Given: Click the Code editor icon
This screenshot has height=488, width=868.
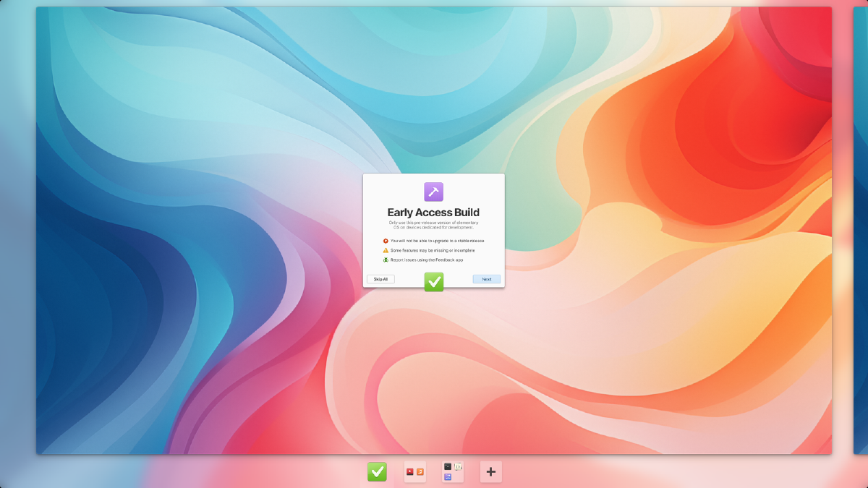Looking at the screenshot, I should (x=457, y=466).
